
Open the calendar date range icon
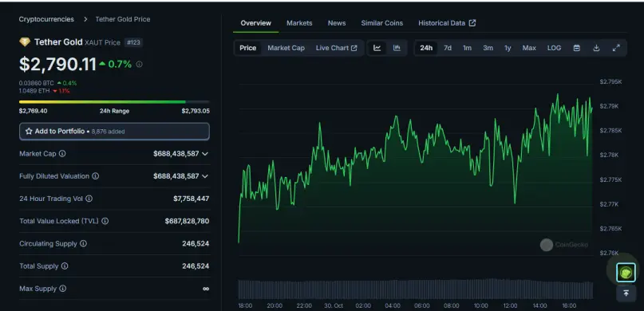[577, 48]
